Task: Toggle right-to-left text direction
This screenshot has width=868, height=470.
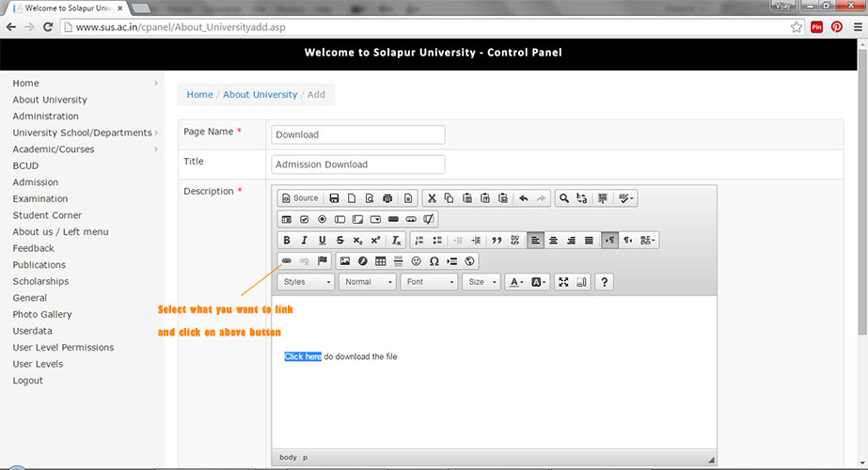Action: [x=628, y=241]
